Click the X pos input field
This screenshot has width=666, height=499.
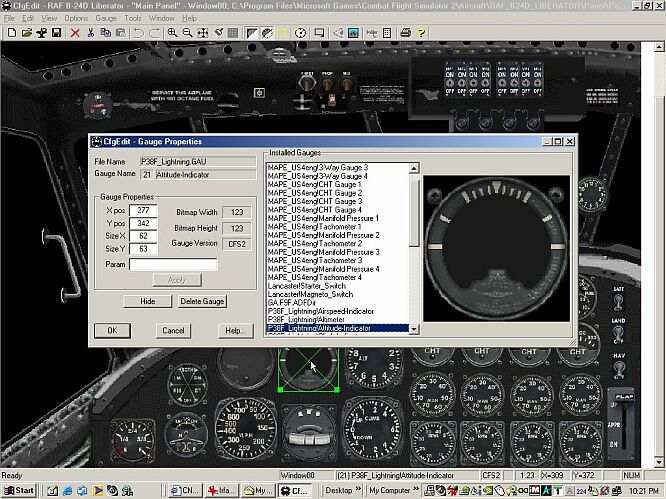143,210
